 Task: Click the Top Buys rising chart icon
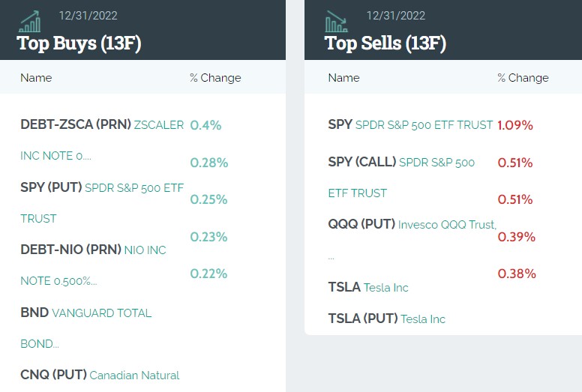click(30, 21)
